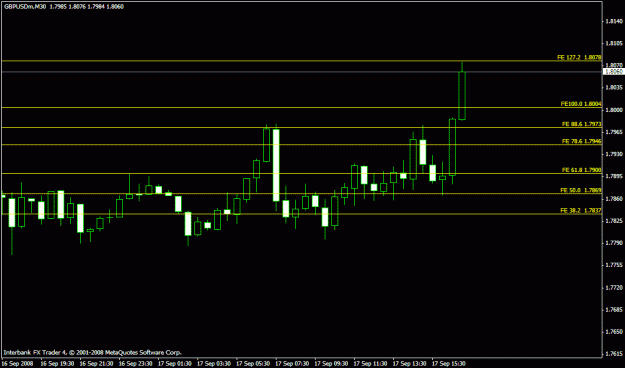Click the Interbank FX Trader 4 copyright text
This screenshot has height=368, width=625.
pos(92,352)
